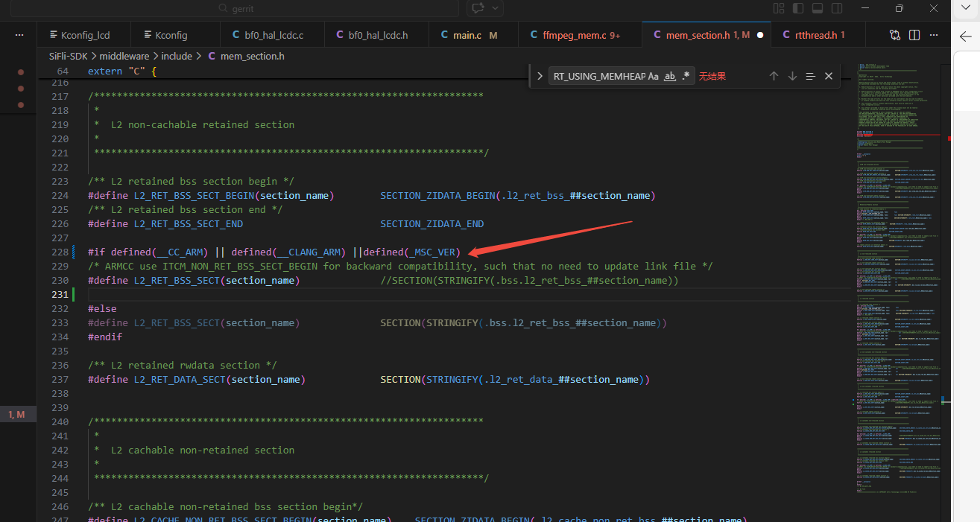Open editor more actions ellipsis menu
This screenshot has width=980, height=522.
pos(934,35)
